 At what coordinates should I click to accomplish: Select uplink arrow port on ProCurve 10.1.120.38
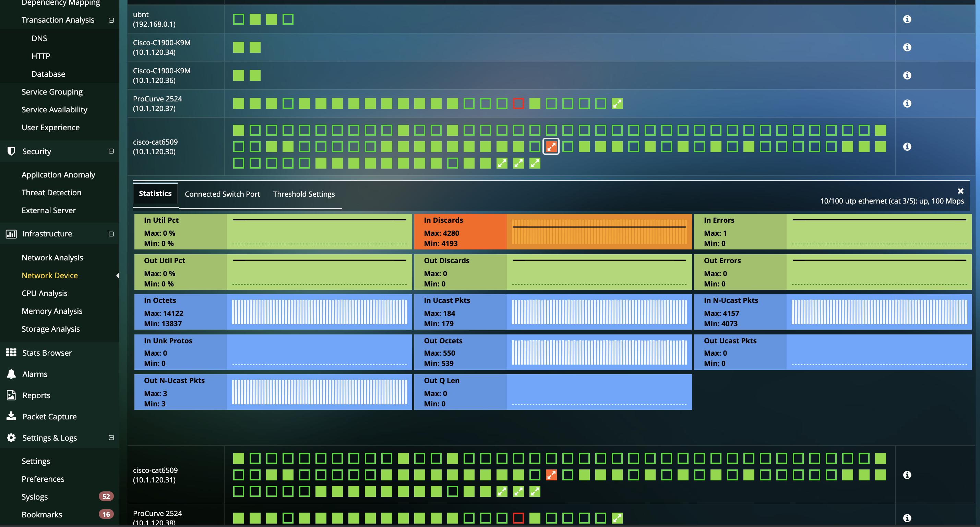pyautogui.click(x=617, y=518)
